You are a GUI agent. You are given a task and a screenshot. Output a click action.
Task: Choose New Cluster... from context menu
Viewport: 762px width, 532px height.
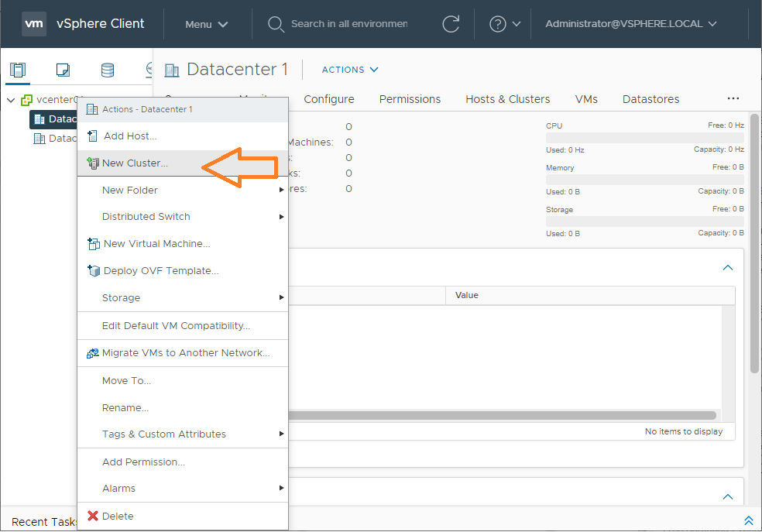tap(183, 163)
